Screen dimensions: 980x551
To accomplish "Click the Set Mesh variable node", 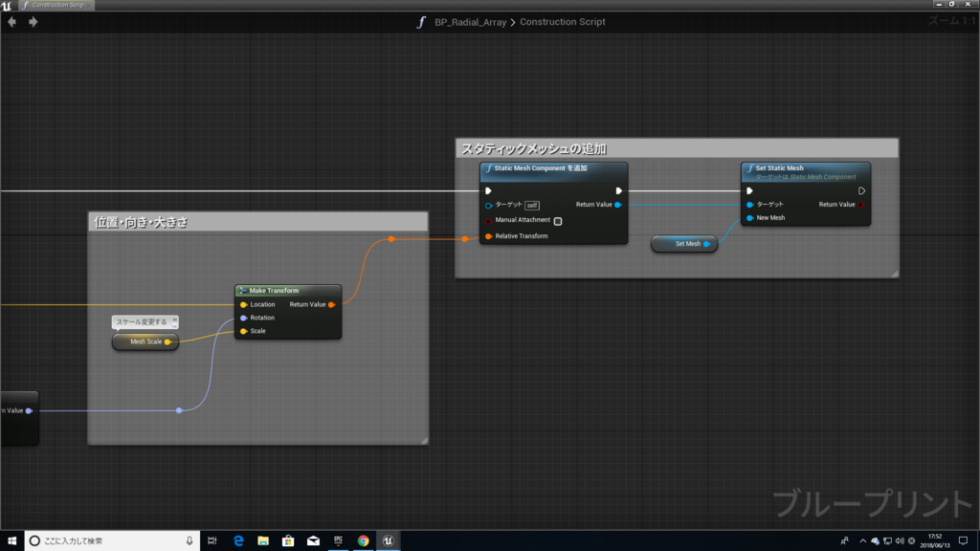I will click(684, 244).
